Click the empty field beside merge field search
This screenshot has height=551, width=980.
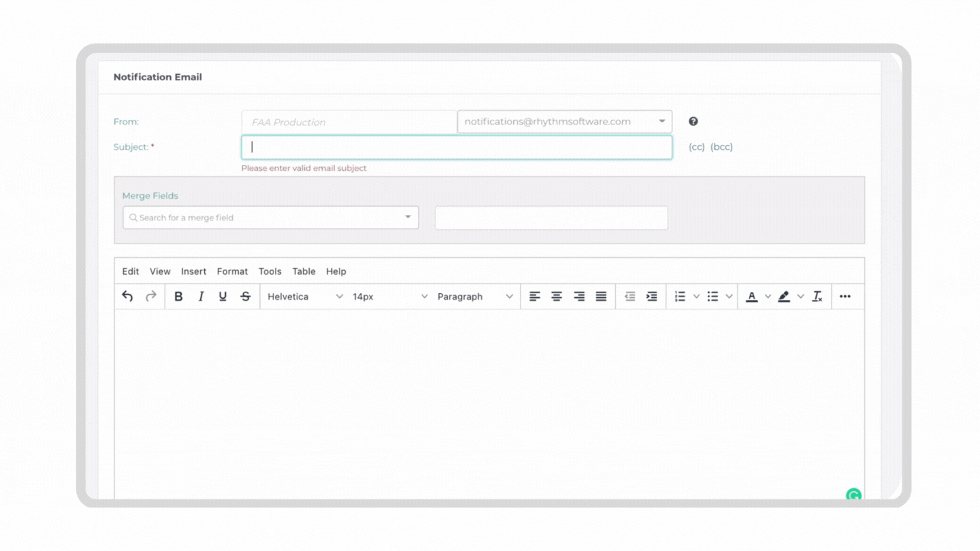tap(551, 218)
